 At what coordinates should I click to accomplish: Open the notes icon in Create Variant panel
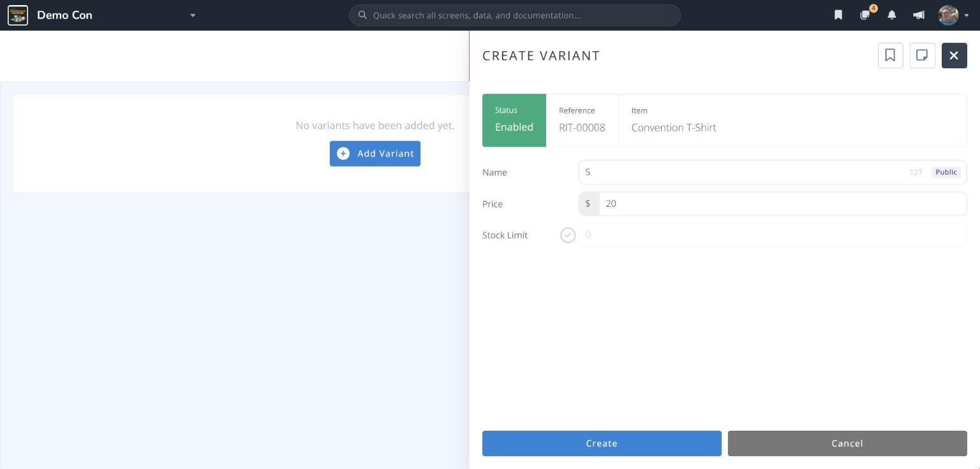point(922,56)
